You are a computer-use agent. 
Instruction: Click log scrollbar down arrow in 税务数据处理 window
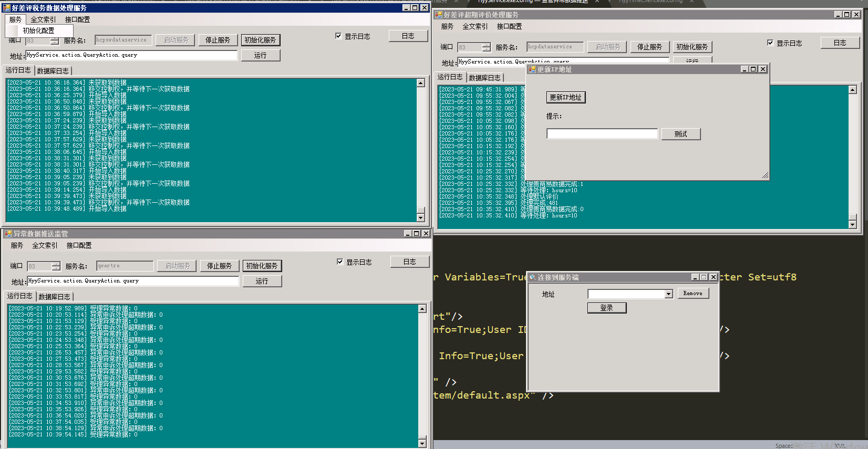pos(420,217)
